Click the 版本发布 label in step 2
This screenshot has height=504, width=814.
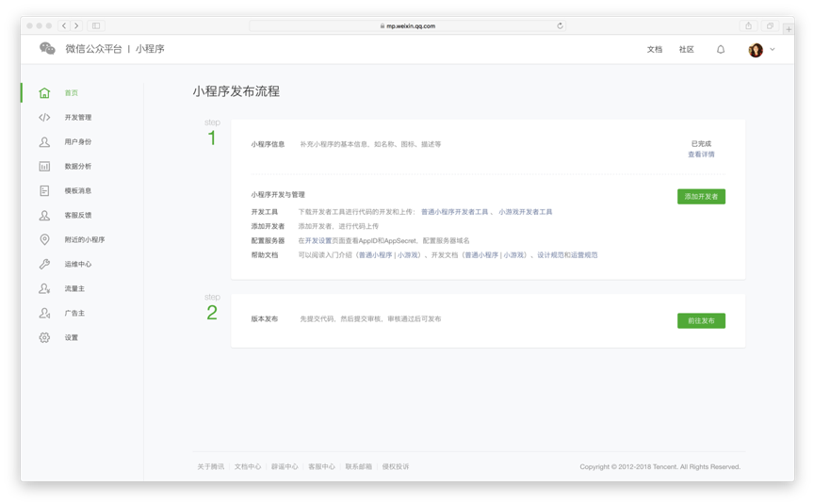point(265,318)
